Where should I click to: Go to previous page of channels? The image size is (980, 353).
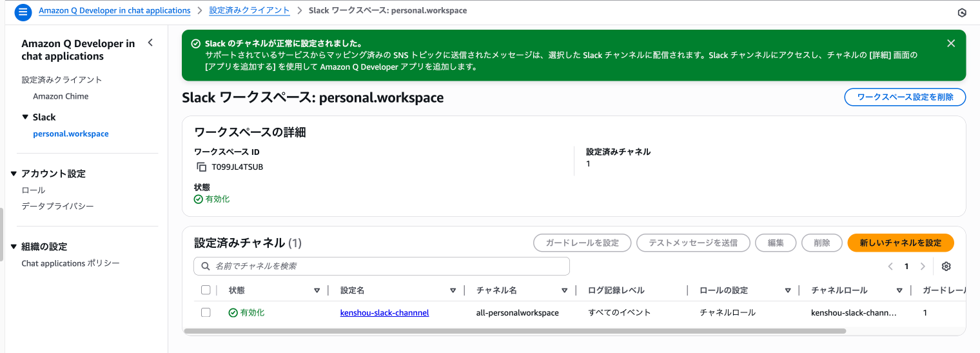[890, 267]
